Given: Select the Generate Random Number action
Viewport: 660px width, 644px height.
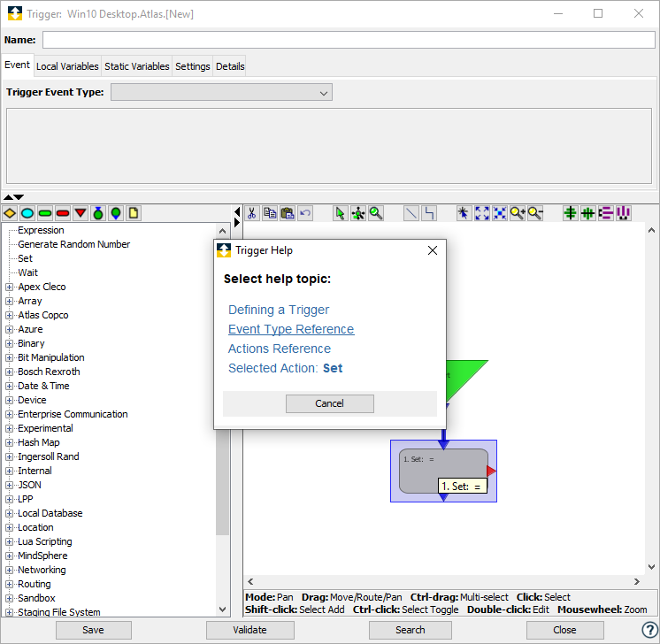Looking at the screenshot, I should [x=73, y=244].
